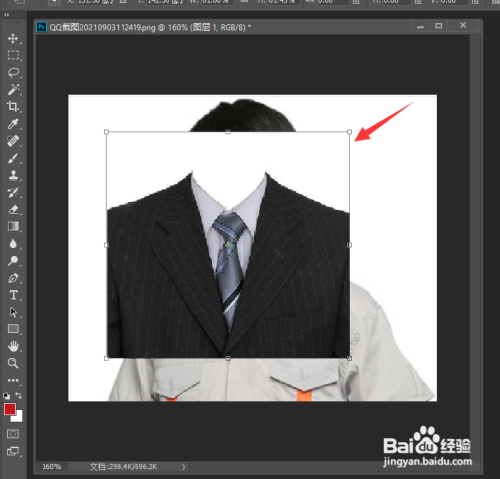This screenshot has height=479, width=500.
Task: Pick the Path Selection tool
Action: click(13, 312)
